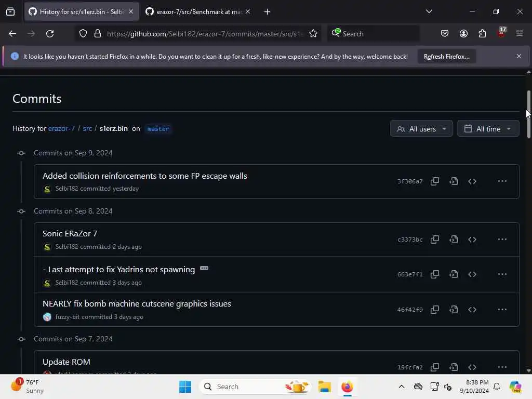Open Firefox account menu
The image size is (532, 399).
click(463, 34)
